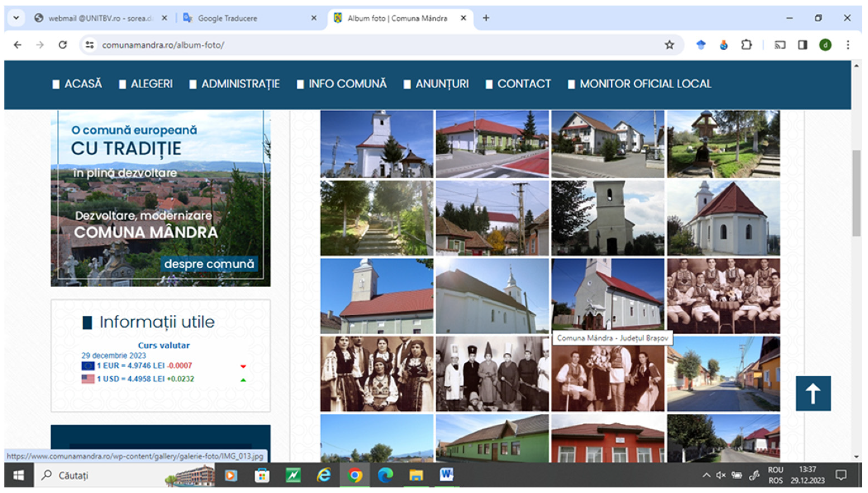
Task: Click the vertical page scrollbar thumb
Action: click(x=856, y=193)
